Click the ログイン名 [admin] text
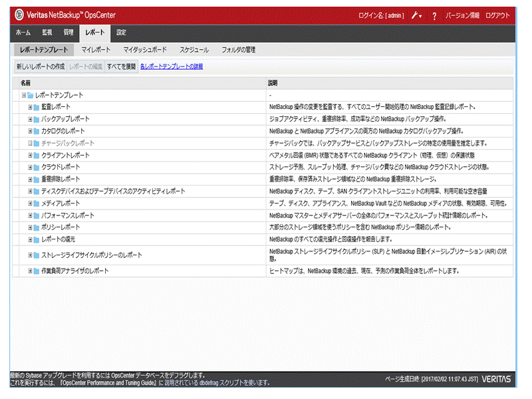 click(381, 15)
